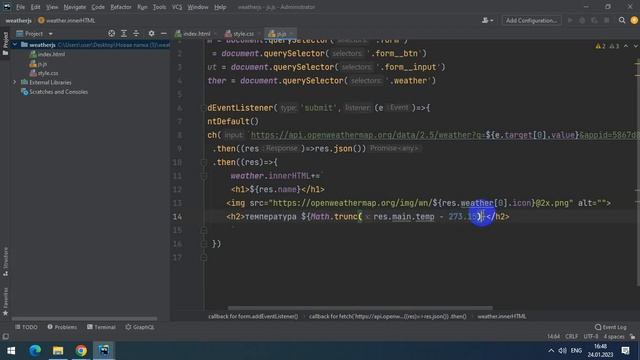This screenshot has height=360, width=640.
Task: Go to next highlighted error arrow
Action: [635, 46]
